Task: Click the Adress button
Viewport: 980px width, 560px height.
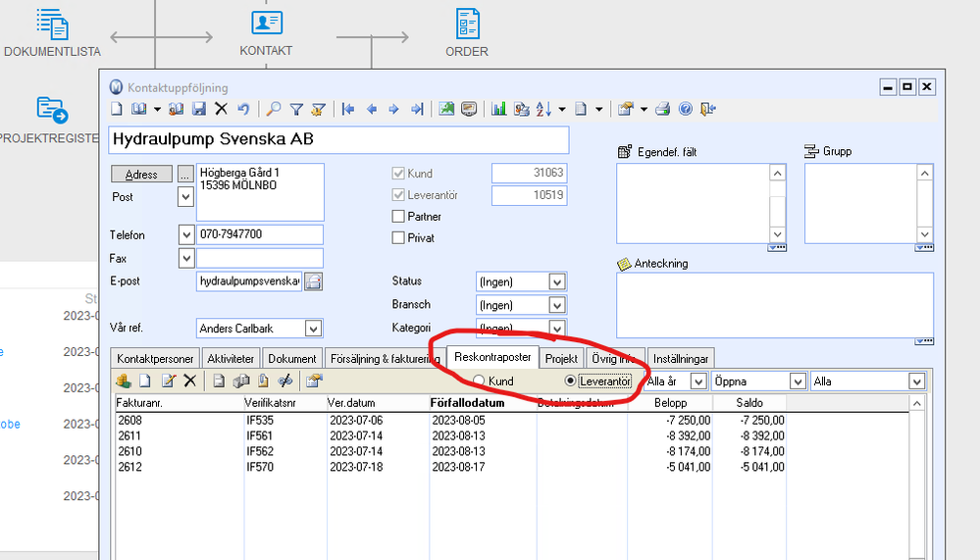Action: tap(142, 175)
